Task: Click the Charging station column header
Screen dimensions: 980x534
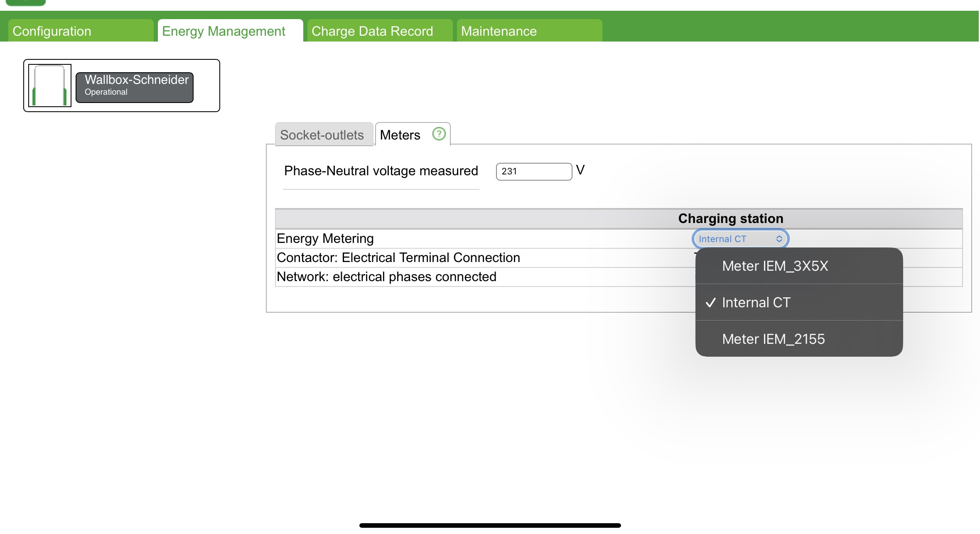Action: [x=730, y=218]
